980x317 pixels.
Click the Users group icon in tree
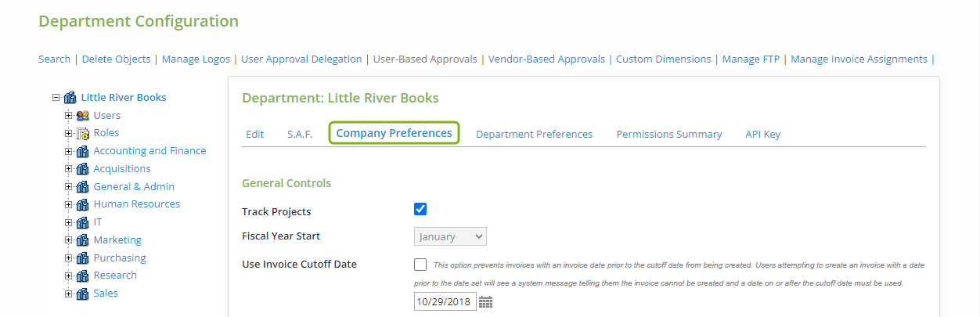[x=82, y=116]
